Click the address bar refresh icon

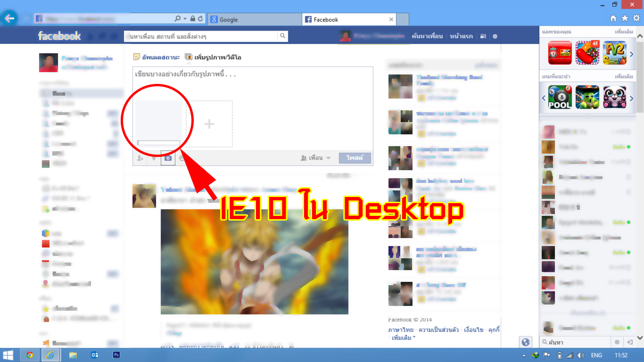click(200, 19)
